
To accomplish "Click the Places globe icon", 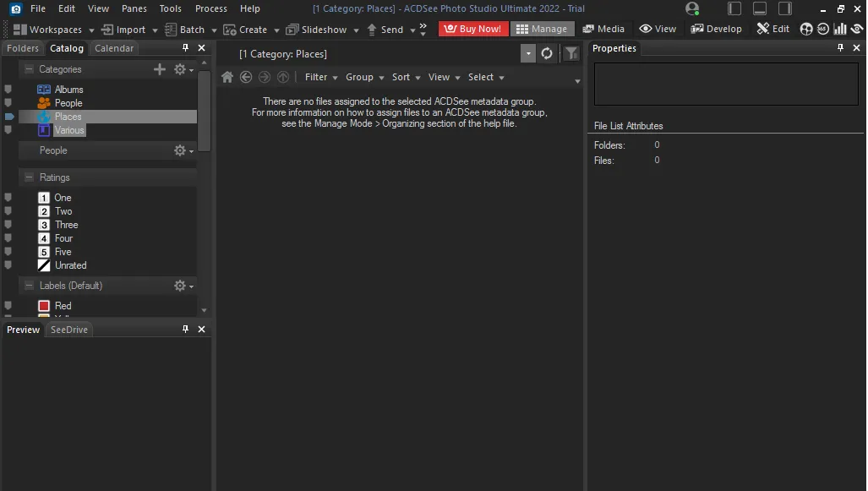I will [44, 117].
